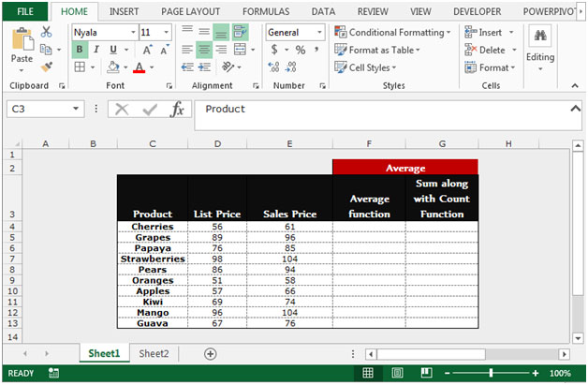Switch to Page Break Preview

[426, 373]
